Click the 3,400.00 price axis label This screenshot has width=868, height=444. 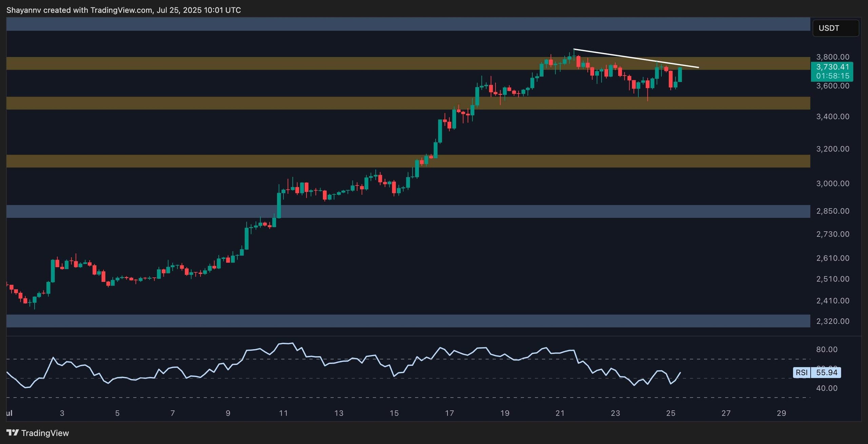(833, 117)
